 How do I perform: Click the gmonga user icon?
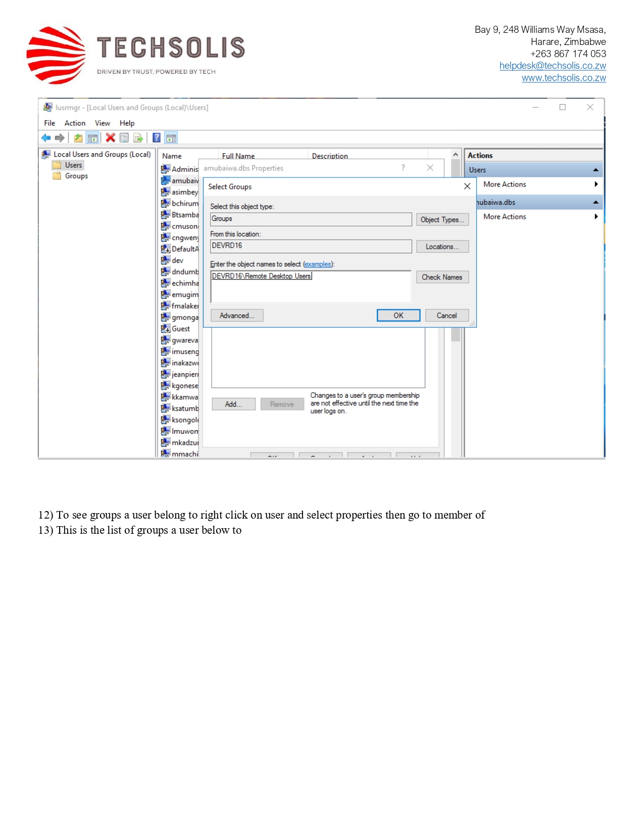(x=166, y=317)
